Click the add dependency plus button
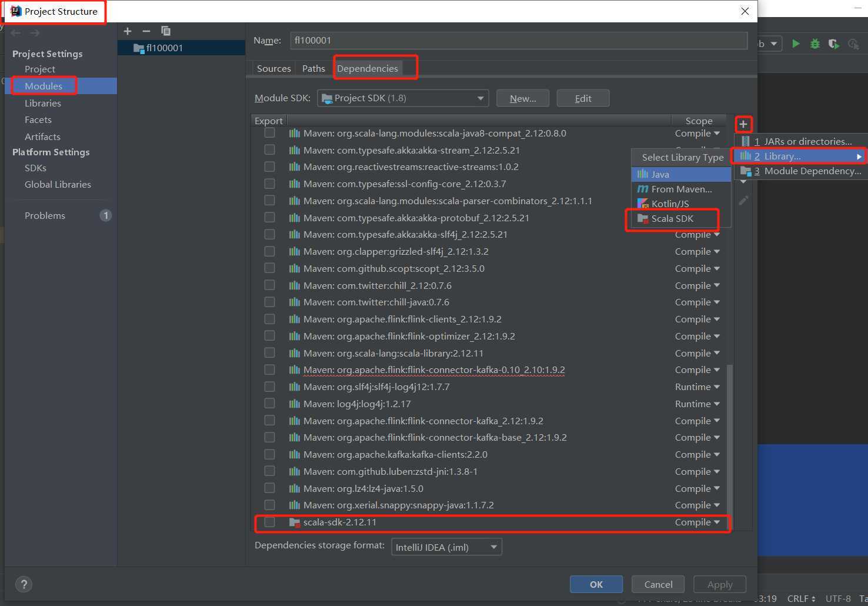Image resolution: width=868 pixels, height=606 pixels. (743, 124)
